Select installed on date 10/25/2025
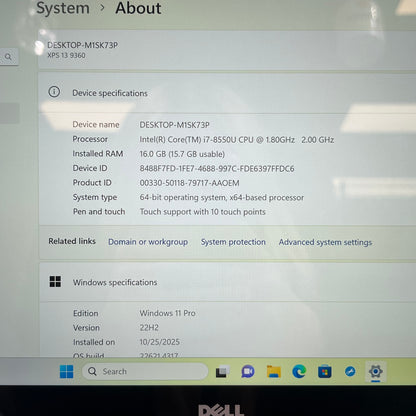 pyautogui.click(x=160, y=342)
